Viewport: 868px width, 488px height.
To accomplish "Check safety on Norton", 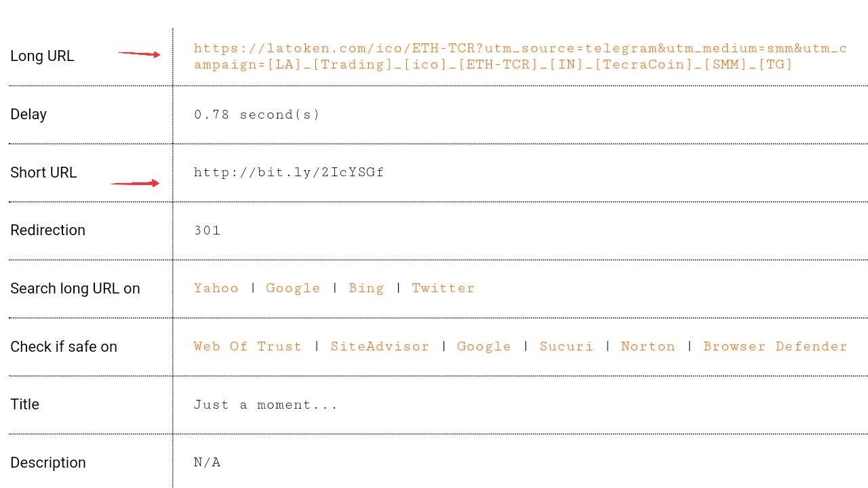I will (648, 346).
